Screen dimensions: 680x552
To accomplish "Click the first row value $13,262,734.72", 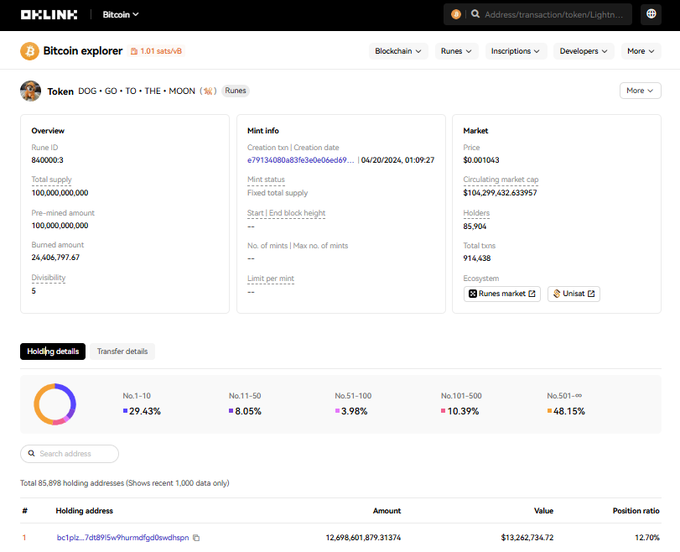I will coord(527,538).
